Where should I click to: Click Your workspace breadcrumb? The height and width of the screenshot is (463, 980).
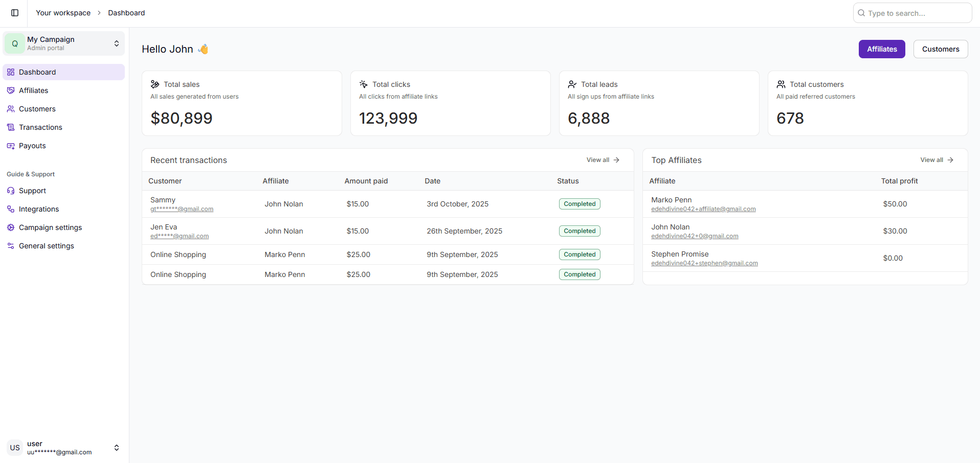(x=63, y=13)
